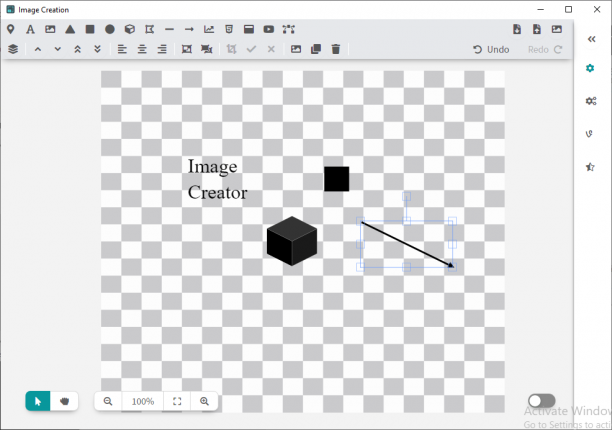Choose the insert image tool in top toolbar
This screenshot has height=430, width=612.
pyautogui.click(x=50, y=29)
